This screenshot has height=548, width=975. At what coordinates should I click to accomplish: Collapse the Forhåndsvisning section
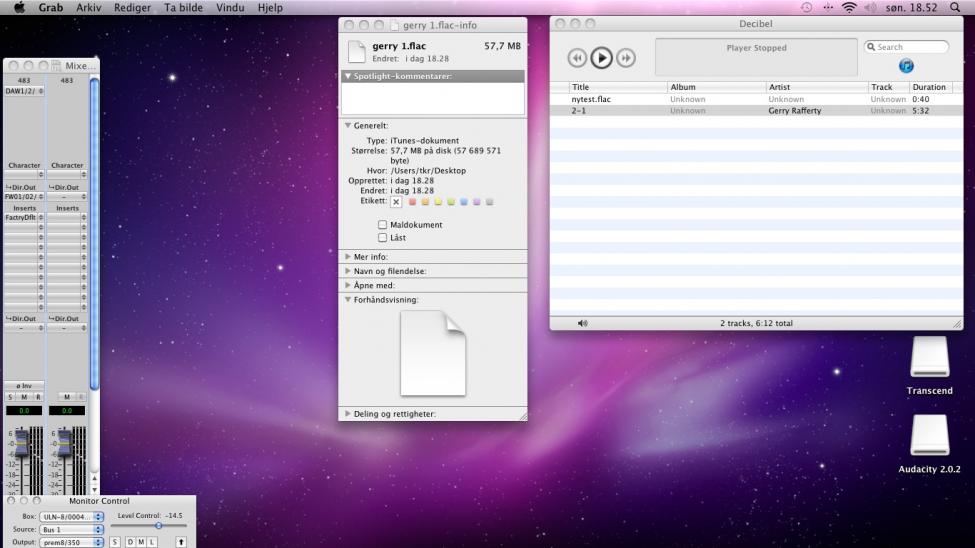(348, 300)
